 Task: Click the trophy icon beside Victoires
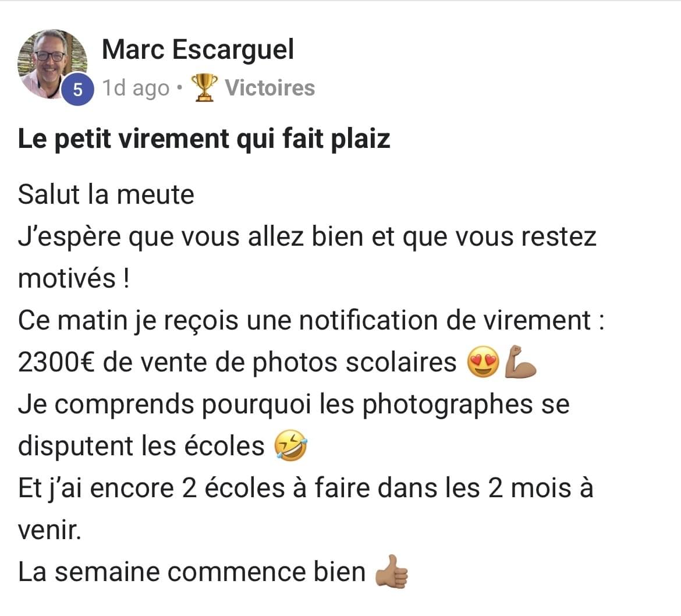coord(204,88)
